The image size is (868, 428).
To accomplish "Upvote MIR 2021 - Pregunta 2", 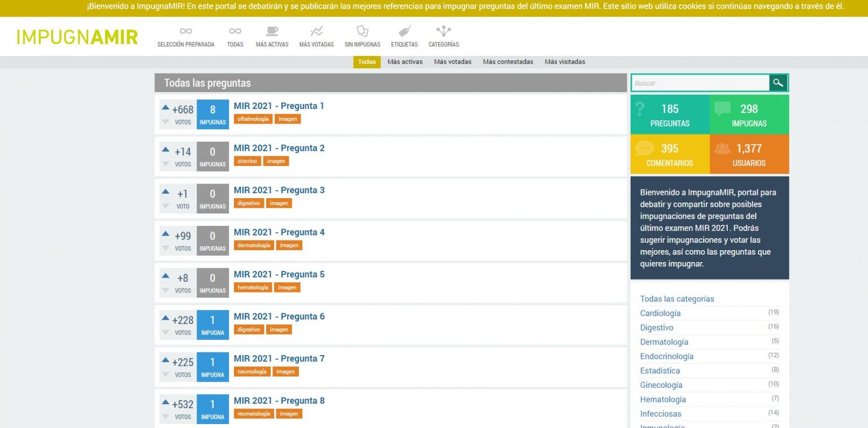I will click(166, 149).
